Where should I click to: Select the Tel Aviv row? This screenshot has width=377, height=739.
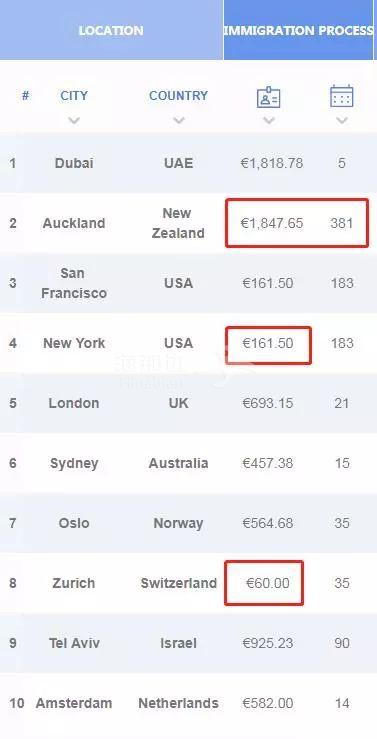(188, 643)
